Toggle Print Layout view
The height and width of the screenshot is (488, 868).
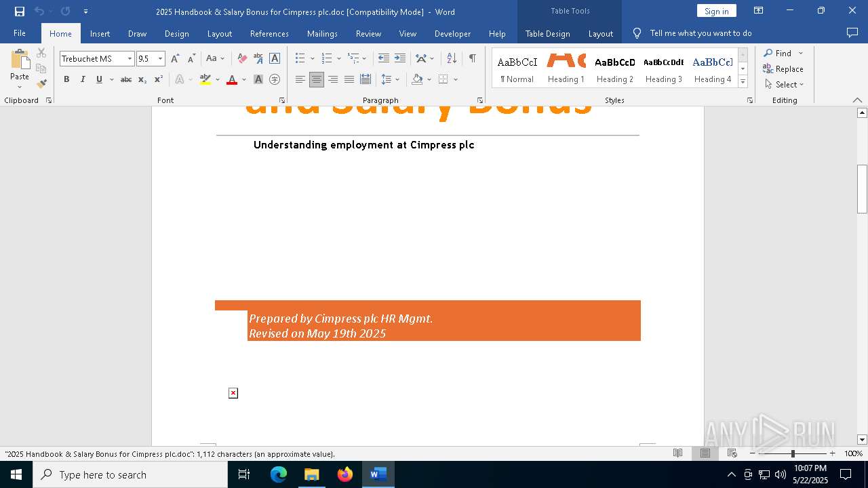click(705, 453)
